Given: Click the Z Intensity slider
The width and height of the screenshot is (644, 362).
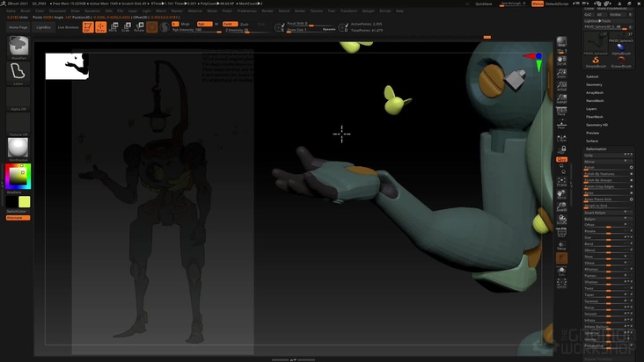Looking at the screenshot, I should (x=236, y=30).
